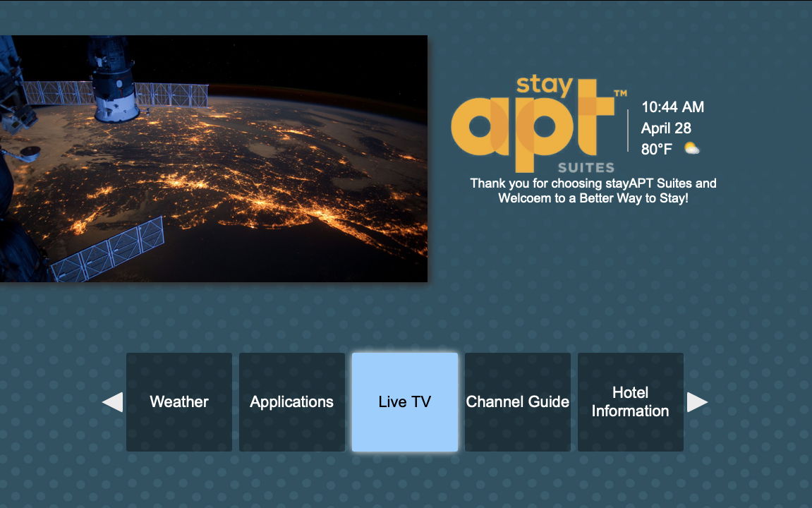Viewport: 812px width, 508px height.
Task: Click the stayAPT Suites logo
Action: click(538, 124)
